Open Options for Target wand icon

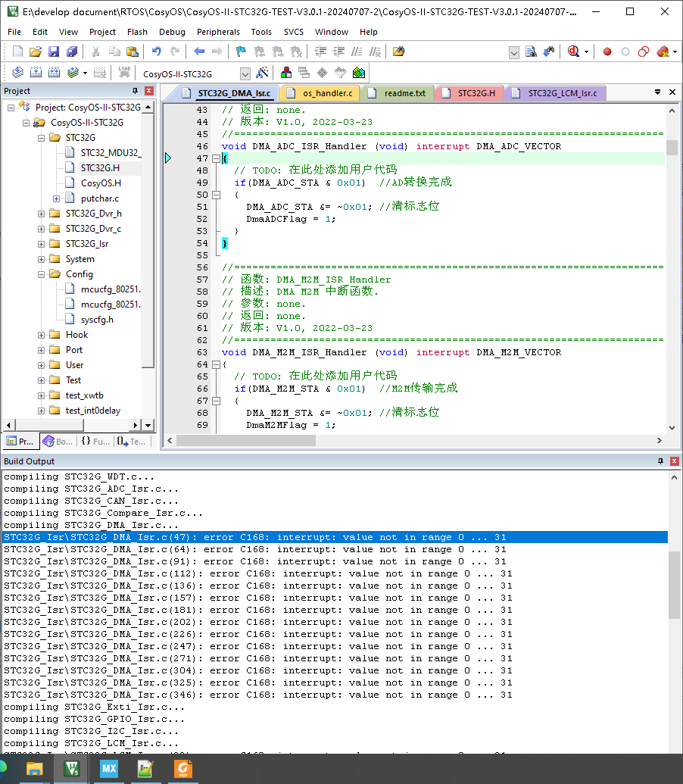click(x=262, y=73)
